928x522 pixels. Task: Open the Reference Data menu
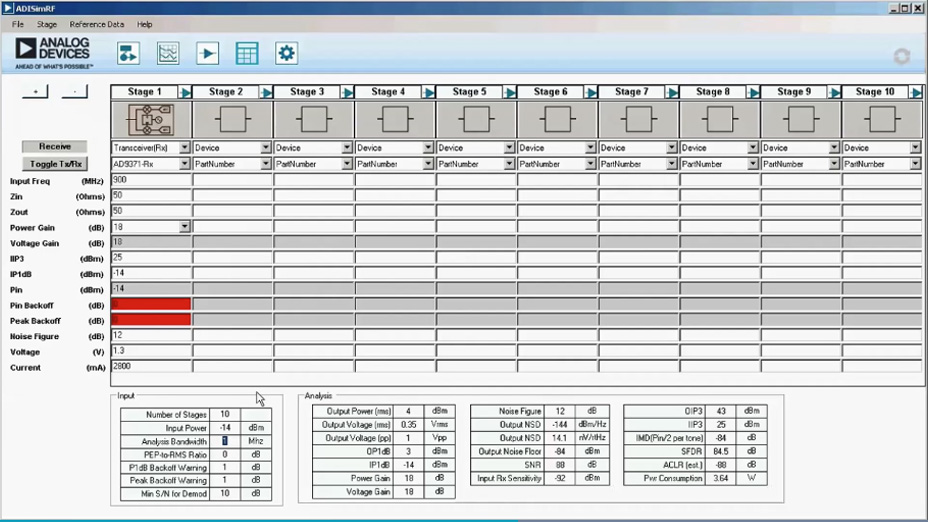(x=97, y=24)
